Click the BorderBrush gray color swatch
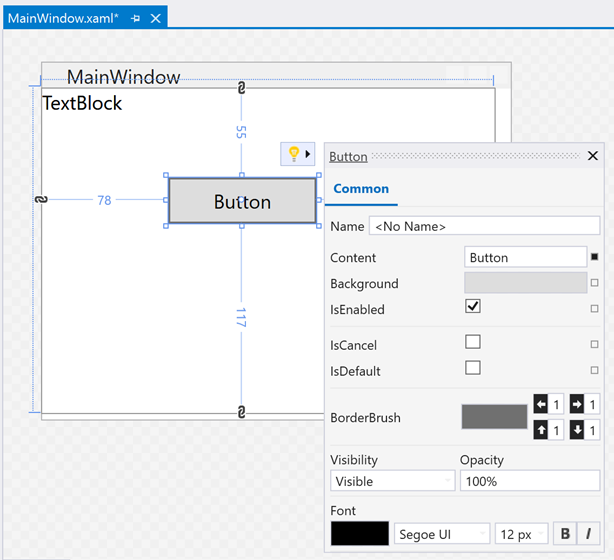Image resolution: width=614 pixels, height=560 pixels. click(x=494, y=416)
